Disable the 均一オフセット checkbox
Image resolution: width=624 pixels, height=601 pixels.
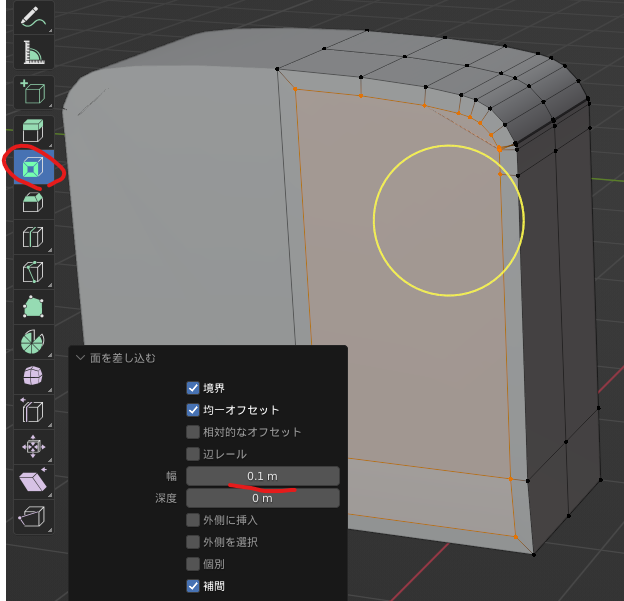pos(193,410)
